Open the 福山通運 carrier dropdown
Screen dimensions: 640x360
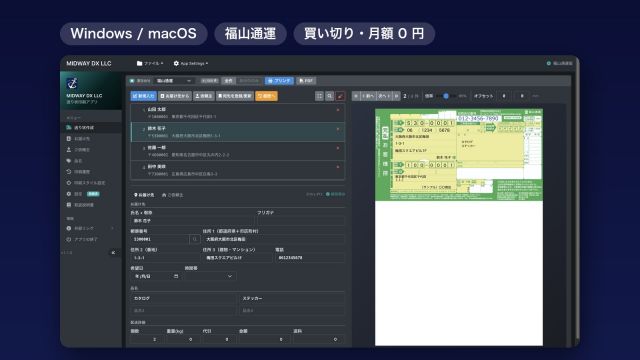coord(174,81)
